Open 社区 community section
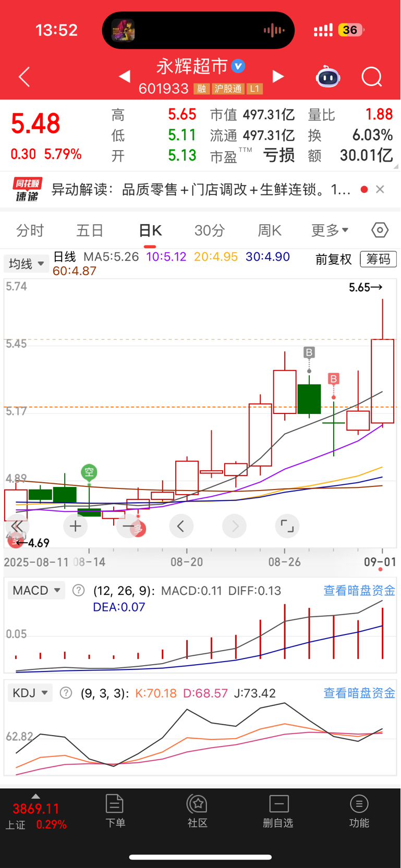The height and width of the screenshot is (868, 401). 198,811
